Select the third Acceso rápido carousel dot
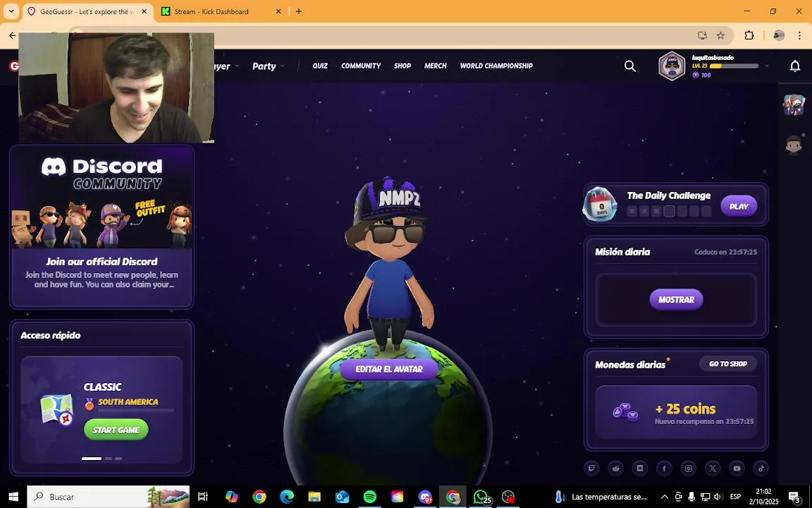812x508 pixels. pos(118,459)
